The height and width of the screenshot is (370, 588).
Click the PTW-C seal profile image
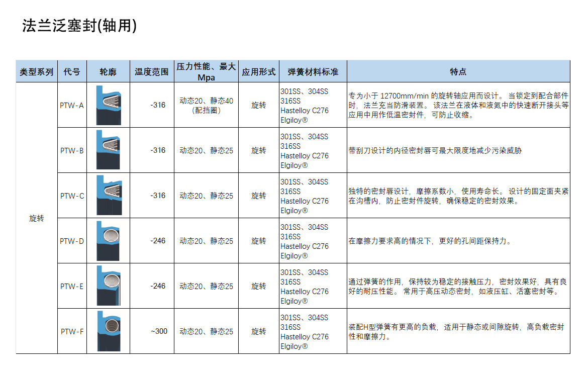pyautogui.click(x=109, y=195)
